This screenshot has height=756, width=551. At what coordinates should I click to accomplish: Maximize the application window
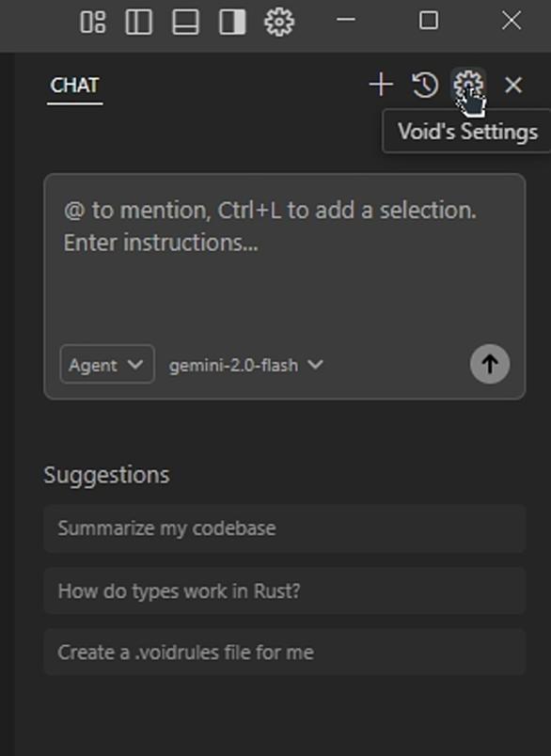point(429,21)
